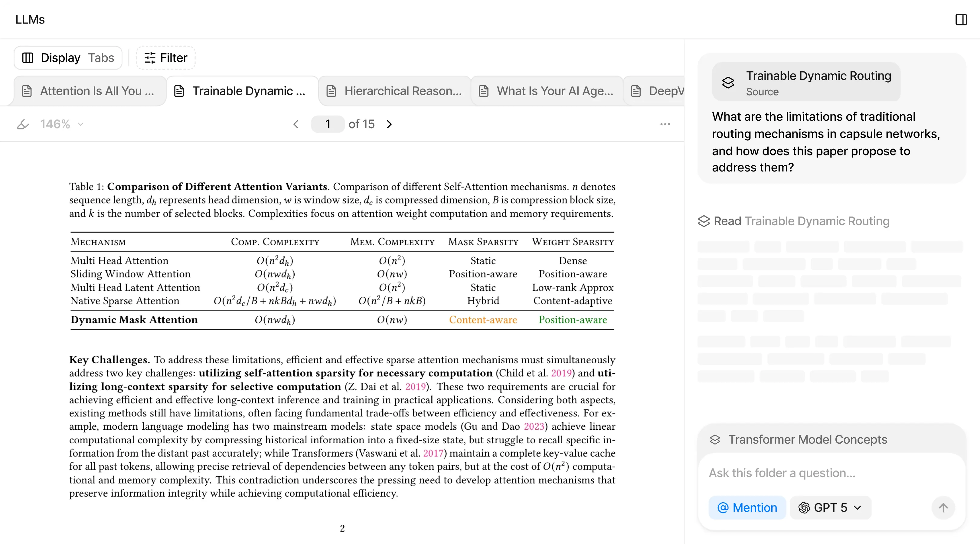This screenshot has width=980, height=544.
Task: Click the source layers icon on Trainable Dynamic Routing card
Action: point(728,83)
